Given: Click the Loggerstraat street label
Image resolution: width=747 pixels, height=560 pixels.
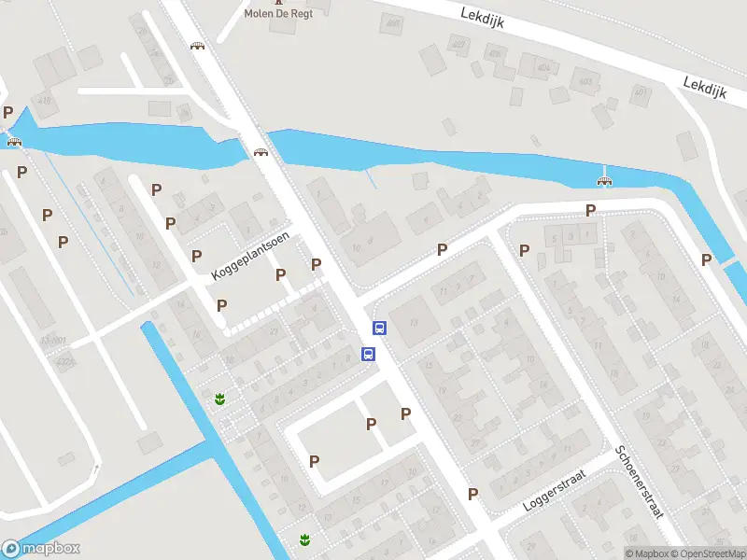Looking at the screenshot, I should click(554, 491).
